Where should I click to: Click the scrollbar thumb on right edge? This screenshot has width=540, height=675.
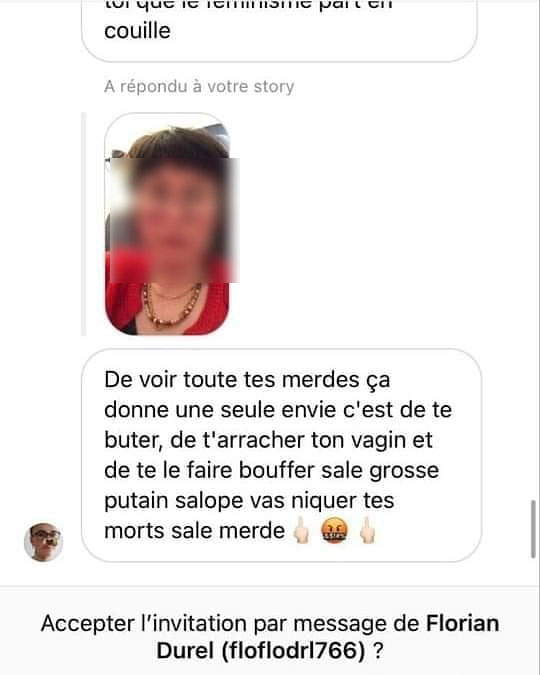click(x=533, y=529)
